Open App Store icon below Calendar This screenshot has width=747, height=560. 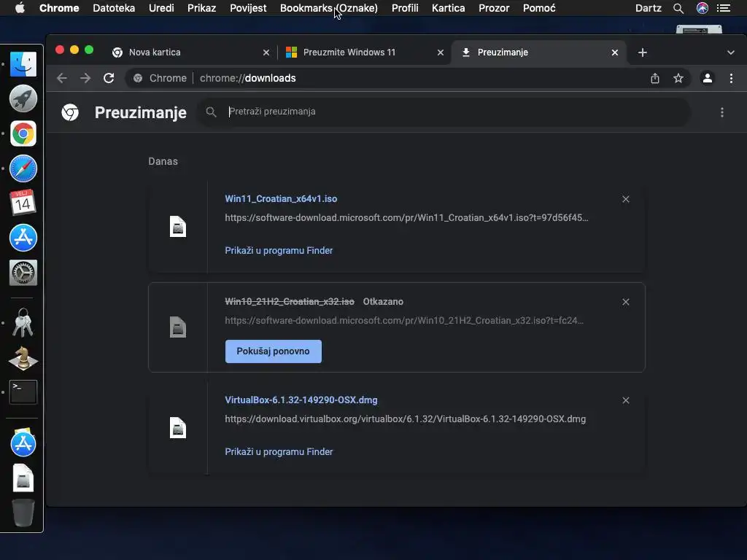pyautogui.click(x=23, y=238)
